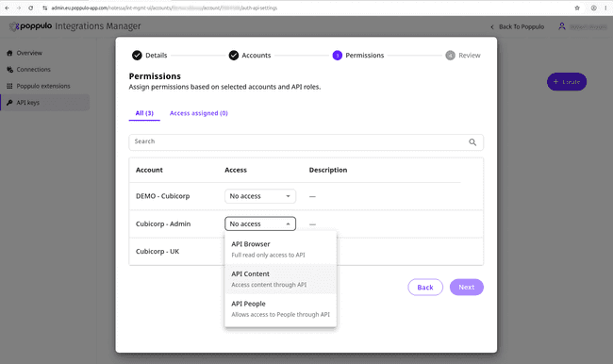Collapse the Cubicorp - Admin access dropdown
This screenshot has height=364, width=613.
(x=260, y=223)
